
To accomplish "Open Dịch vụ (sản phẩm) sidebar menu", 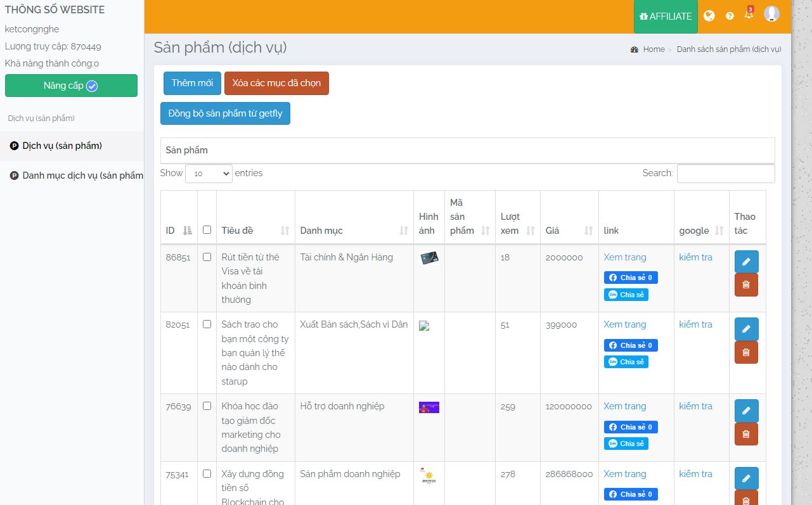I will coord(62,146).
